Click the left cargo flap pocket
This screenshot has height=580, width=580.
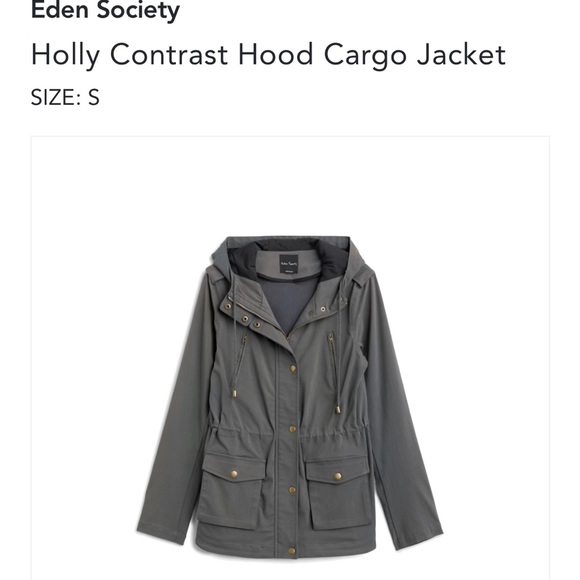pos(232,490)
